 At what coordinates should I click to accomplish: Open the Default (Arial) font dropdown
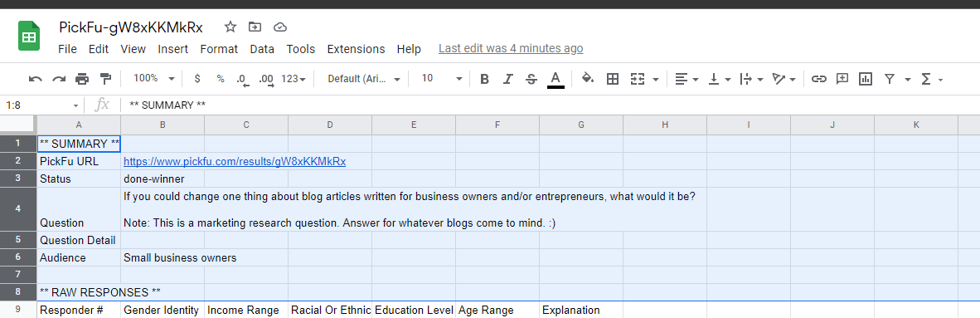coord(364,79)
